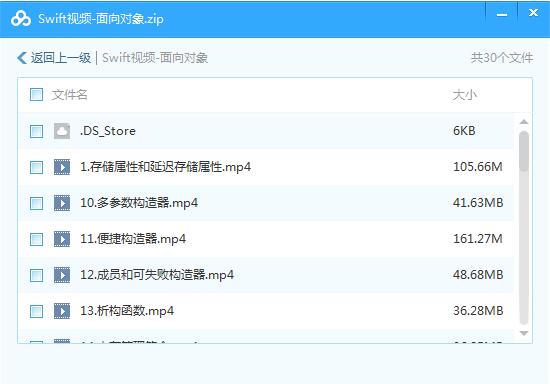
Task: Click video icon for 10.多参数构造器.mp4
Action: click(x=62, y=203)
